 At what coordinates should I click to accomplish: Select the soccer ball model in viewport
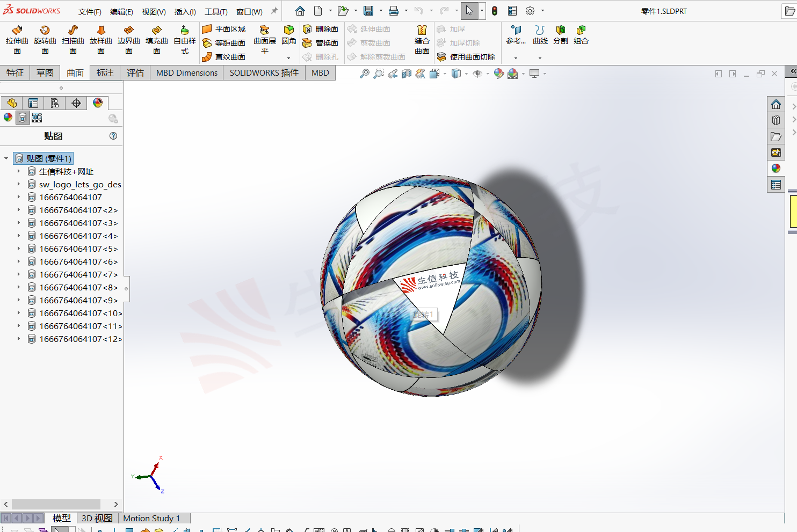pos(431,285)
